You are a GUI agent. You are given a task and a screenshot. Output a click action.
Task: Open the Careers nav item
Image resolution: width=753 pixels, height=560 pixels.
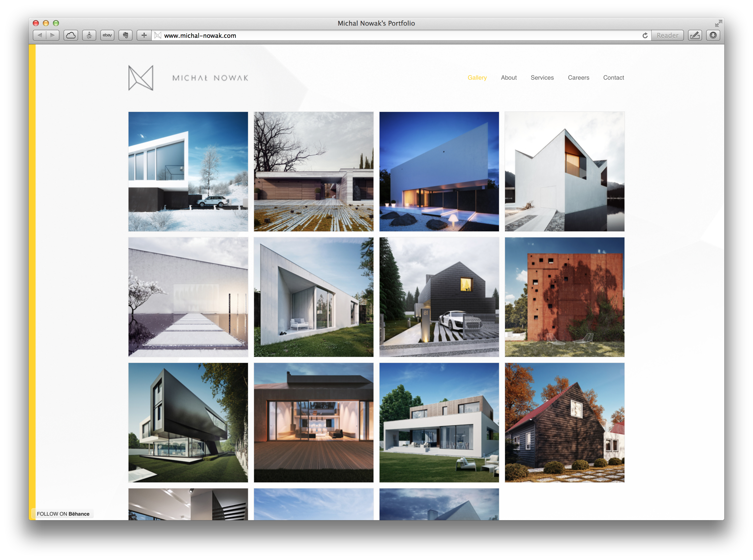[578, 78]
